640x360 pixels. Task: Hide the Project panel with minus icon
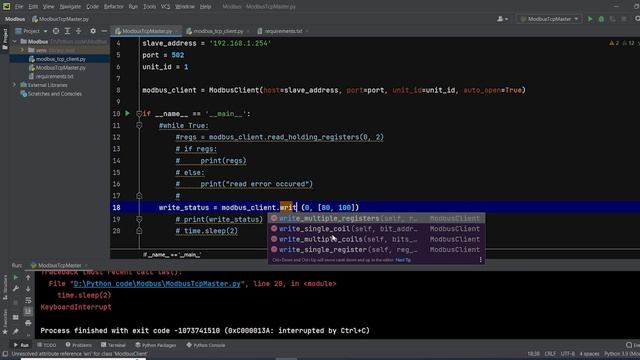[x=104, y=31]
